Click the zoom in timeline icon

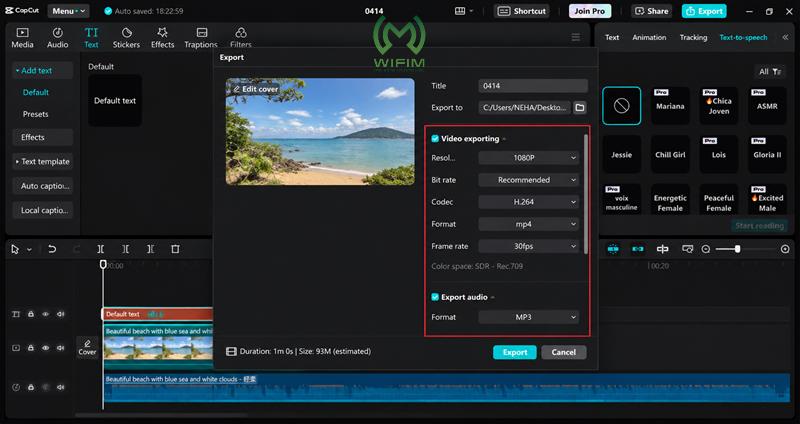tap(785, 249)
